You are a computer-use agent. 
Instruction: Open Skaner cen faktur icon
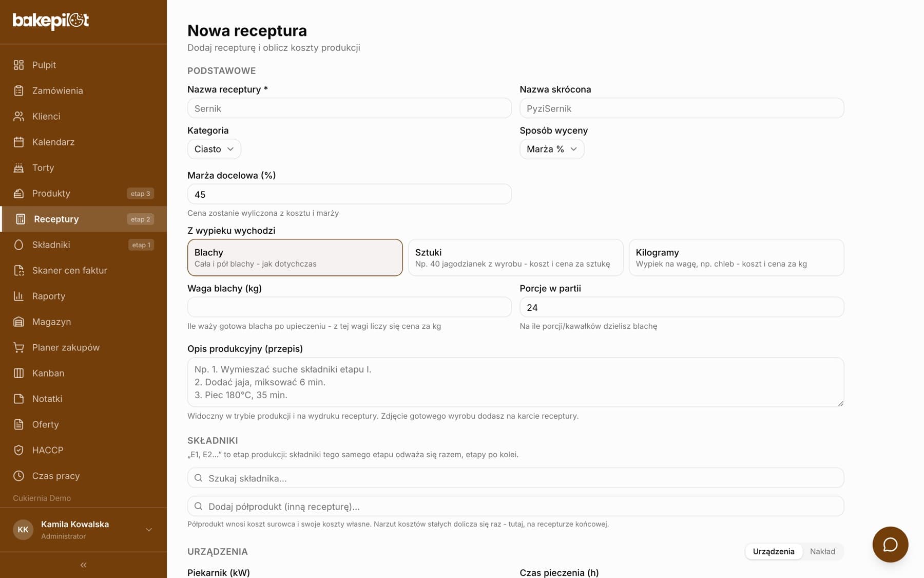coord(19,270)
